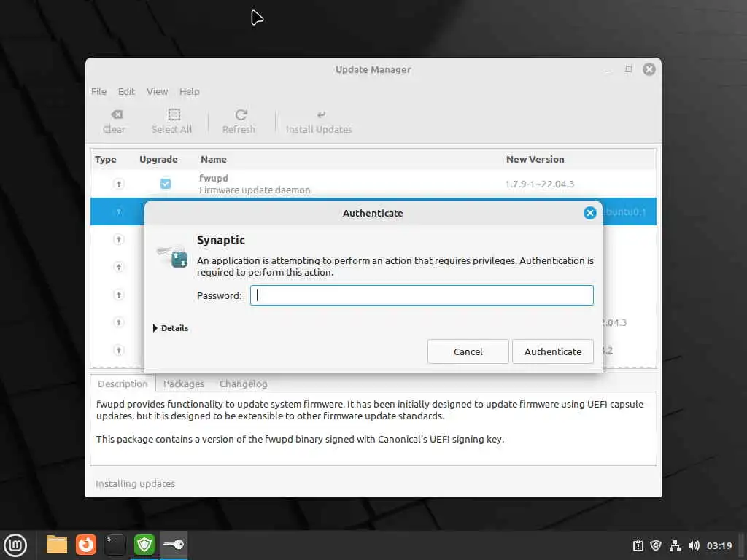The height and width of the screenshot is (560, 747).
Task: Open the Terminal from the panel
Action: click(115, 545)
